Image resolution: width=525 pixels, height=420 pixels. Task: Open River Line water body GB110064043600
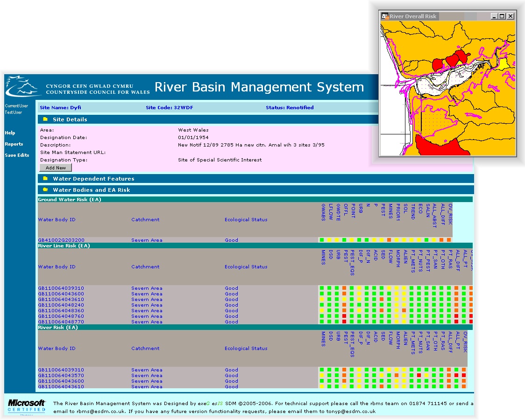pyautogui.click(x=61, y=294)
